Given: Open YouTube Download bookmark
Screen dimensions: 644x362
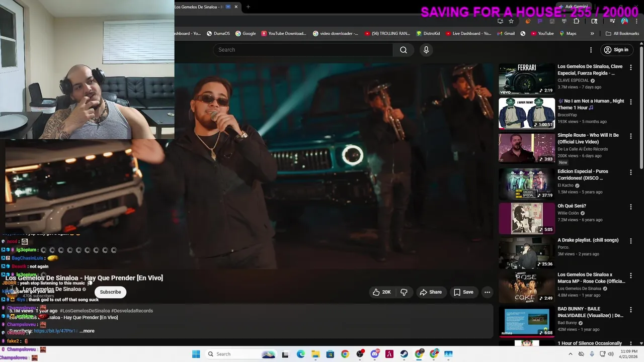Looking at the screenshot, I should point(284,34).
